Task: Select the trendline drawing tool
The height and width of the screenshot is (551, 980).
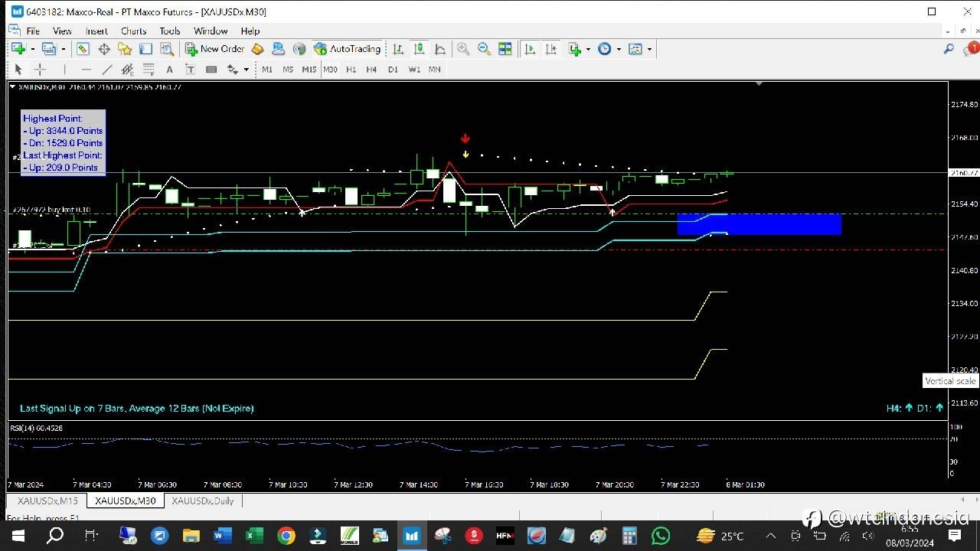Action: 107,70
